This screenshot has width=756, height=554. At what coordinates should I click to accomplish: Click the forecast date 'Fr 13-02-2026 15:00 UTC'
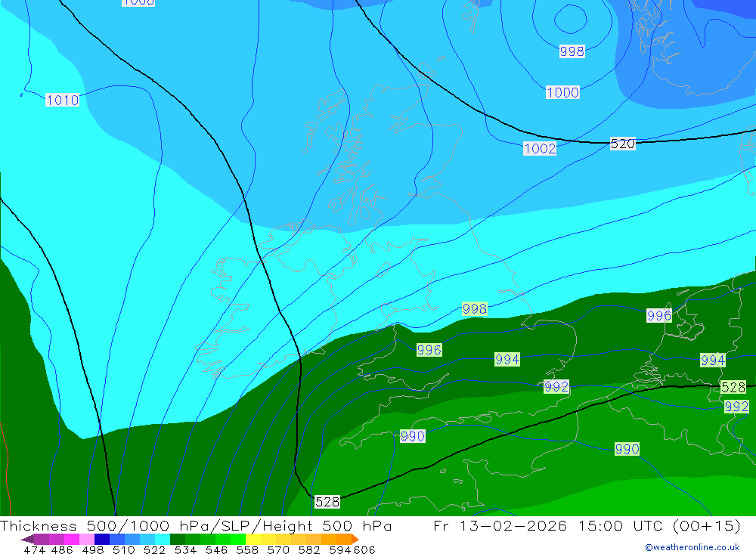pyautogui.click(x=549, y=525)
